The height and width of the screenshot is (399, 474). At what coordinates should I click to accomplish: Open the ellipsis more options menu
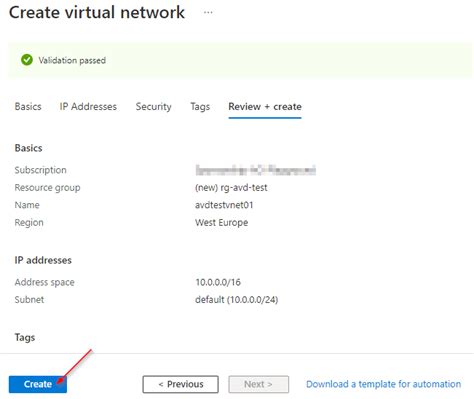(x=208, y=13)
